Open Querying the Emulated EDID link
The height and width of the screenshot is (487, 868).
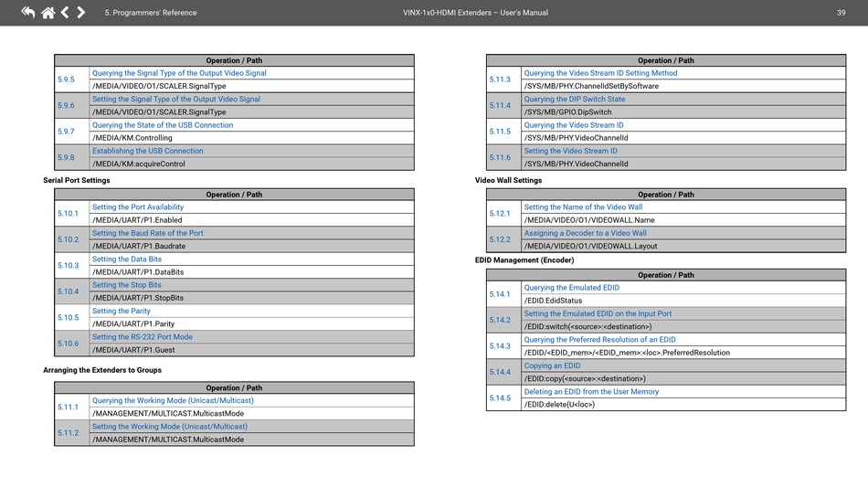[572, 288]
